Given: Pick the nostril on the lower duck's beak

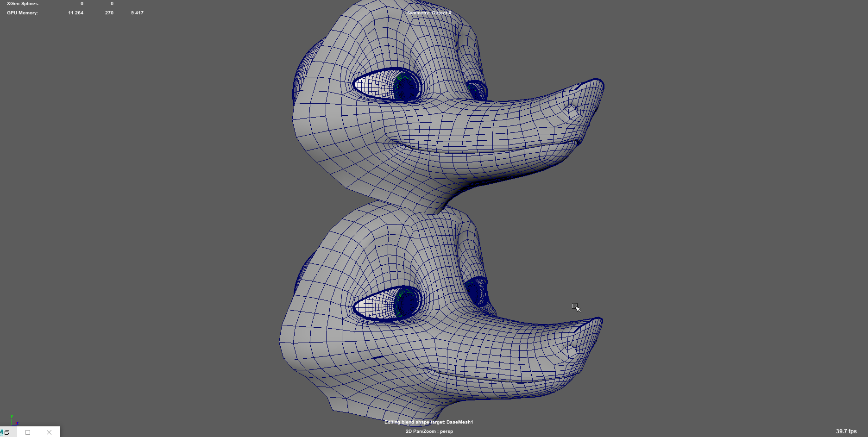Looking at the screenshot, I should coord(572,351).
